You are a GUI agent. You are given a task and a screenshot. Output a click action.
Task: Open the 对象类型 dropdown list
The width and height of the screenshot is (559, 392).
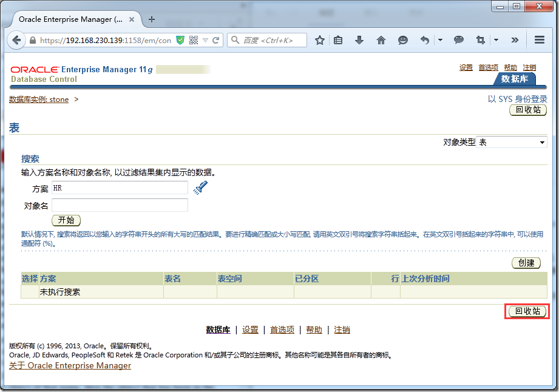coord(512,142)
